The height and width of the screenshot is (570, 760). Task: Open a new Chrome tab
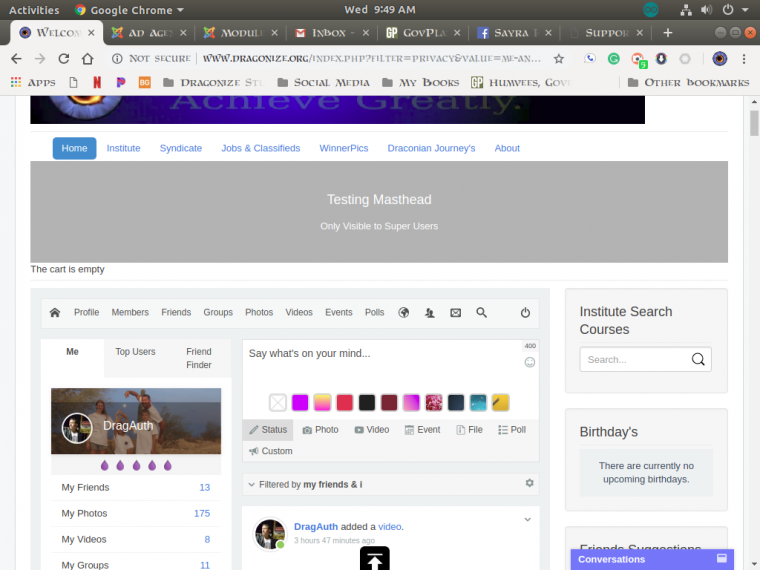click(x=668, y=32)
